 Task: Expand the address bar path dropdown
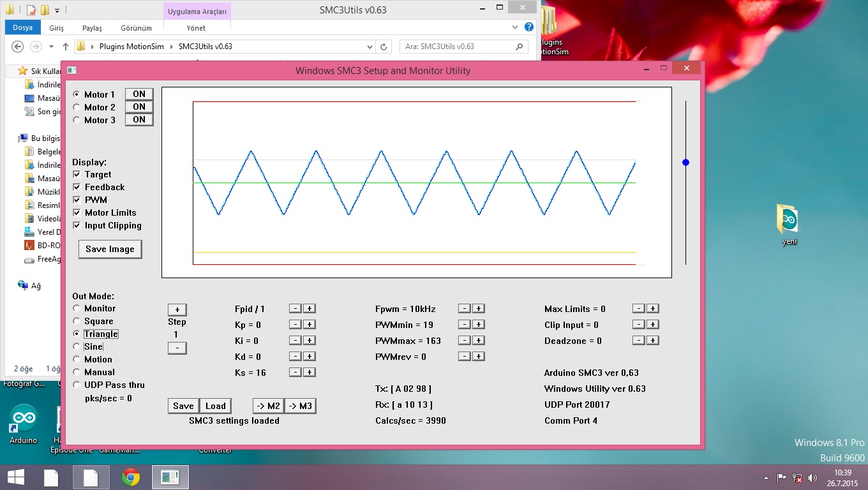pos(370,47)
